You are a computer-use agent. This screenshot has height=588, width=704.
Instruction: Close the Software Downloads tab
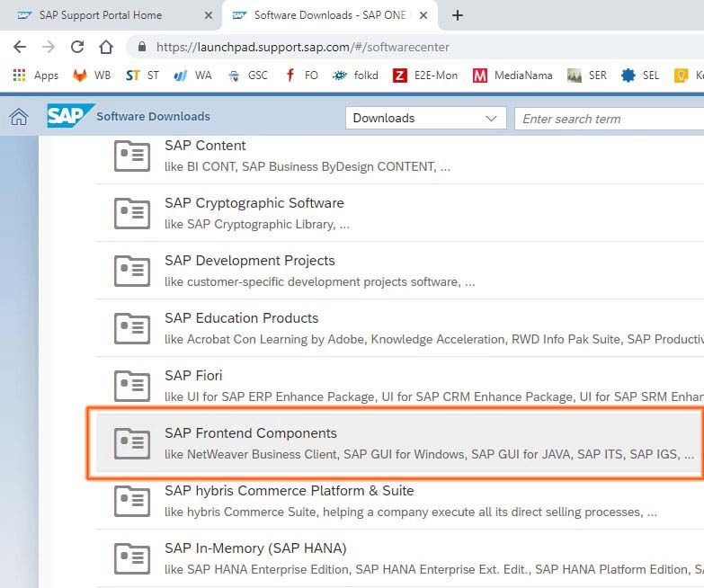point(423,15)
